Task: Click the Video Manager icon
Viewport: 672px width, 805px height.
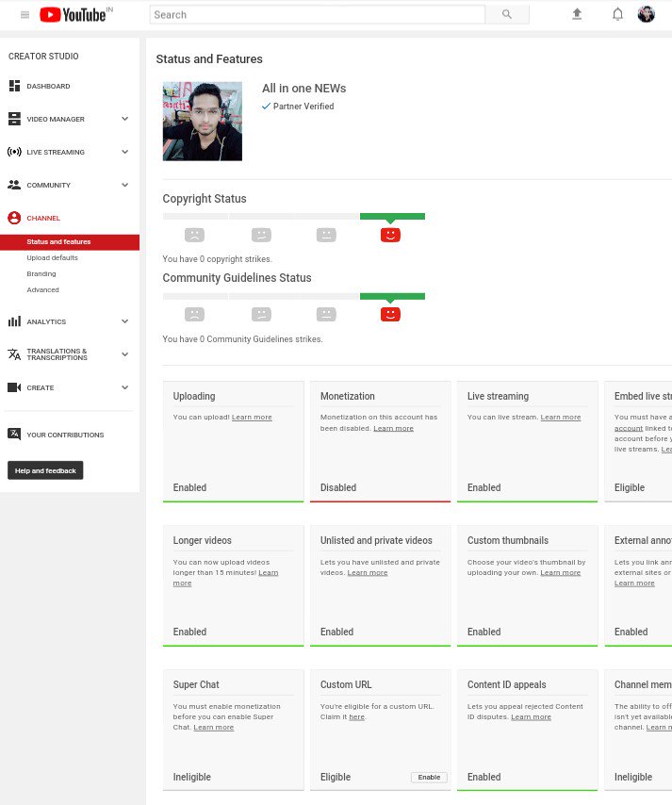Action: click(14, 119)
